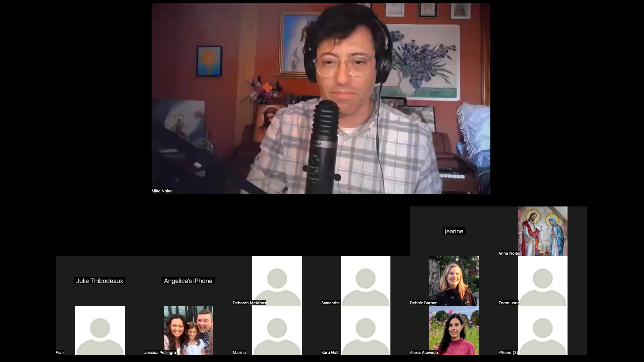Click the Jessica Pellingra name label
This screenshot has width=644, height=362.
[x=160, y=353]
